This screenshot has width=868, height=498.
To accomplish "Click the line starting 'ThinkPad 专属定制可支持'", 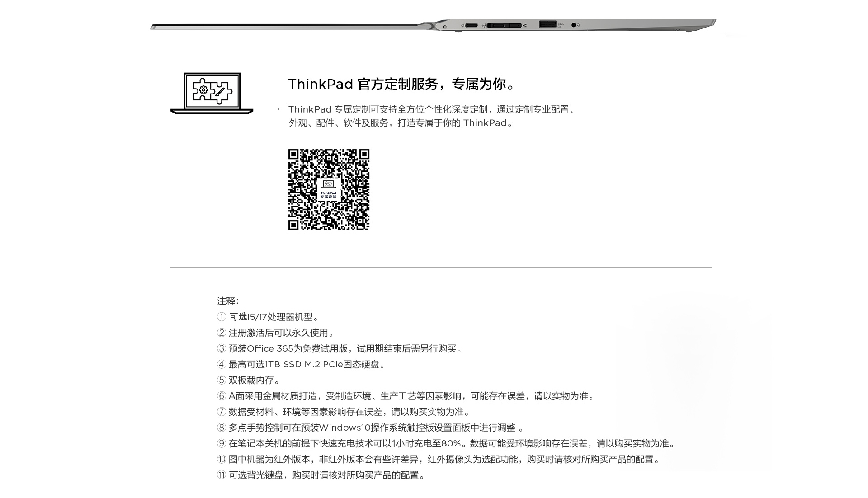I will coord(433,109).
